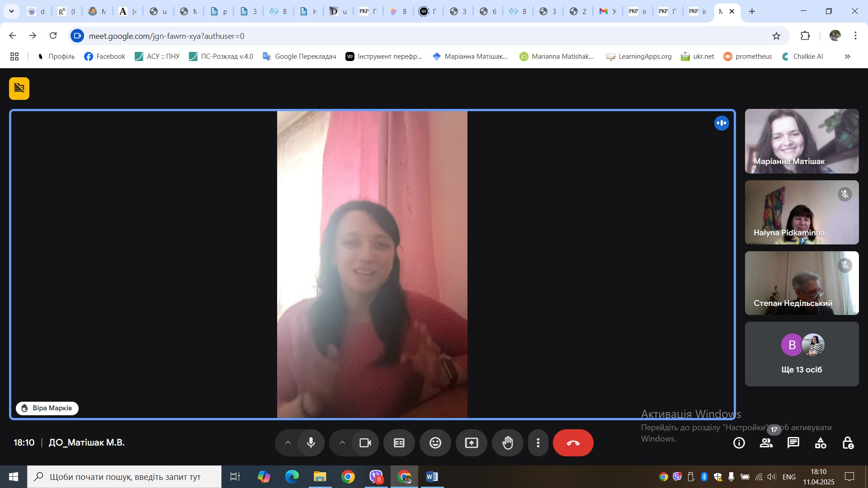868x488 pixels.
Task: Click the present screen icon
Action: pos(471,443)
